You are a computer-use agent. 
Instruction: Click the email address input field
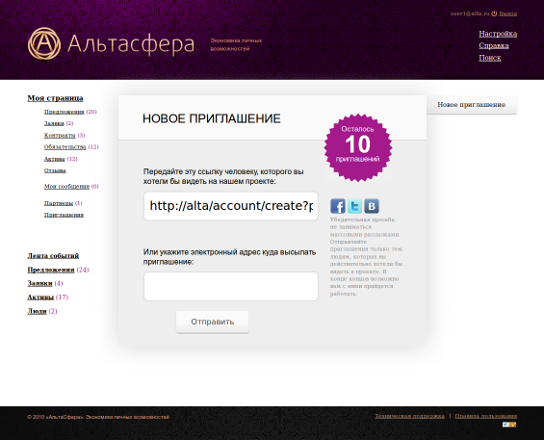click(x=231, y=286)
